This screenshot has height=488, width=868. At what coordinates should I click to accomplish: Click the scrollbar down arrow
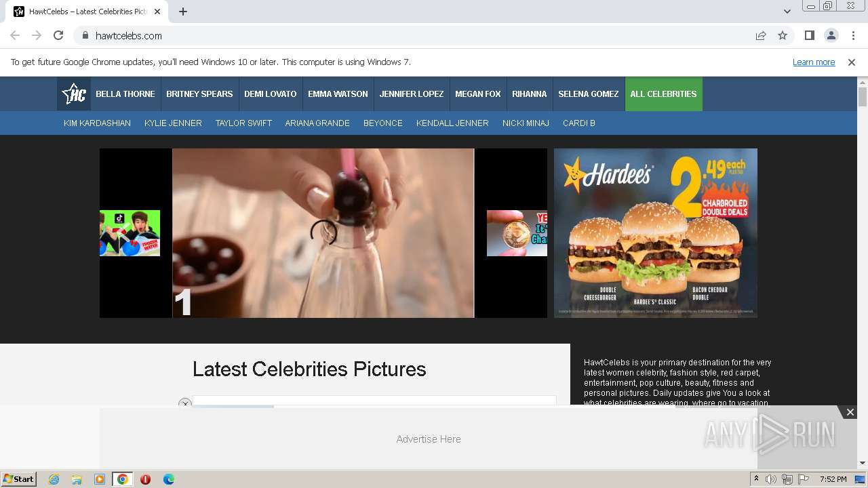863,463
